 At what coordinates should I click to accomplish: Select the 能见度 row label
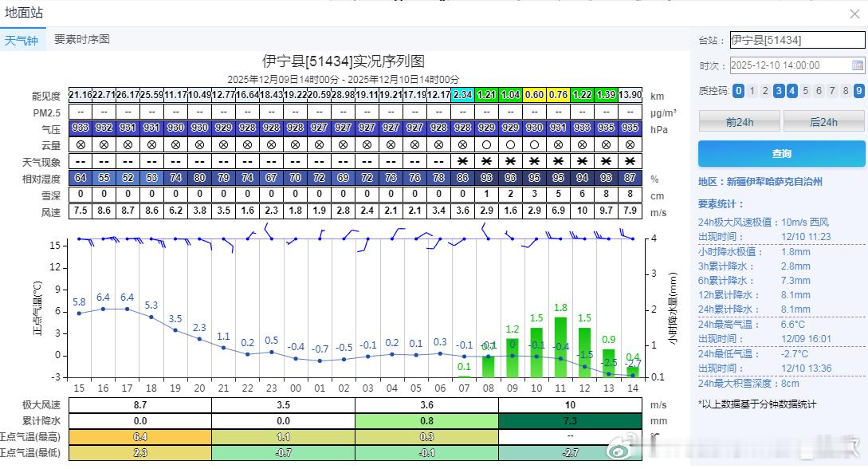pos(46,97)
